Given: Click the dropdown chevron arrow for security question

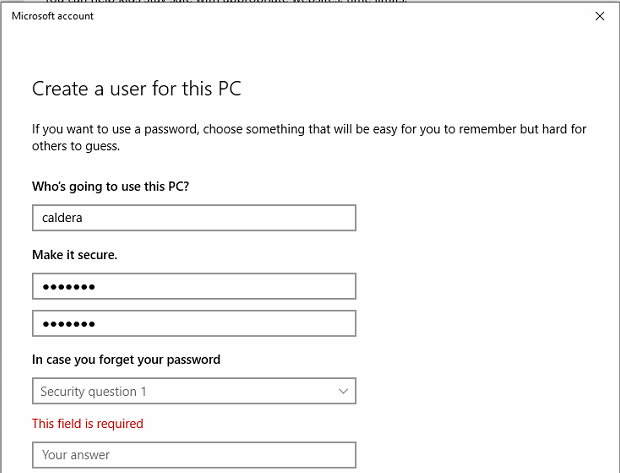Looking at the screenshot, I should coord(343,391).
